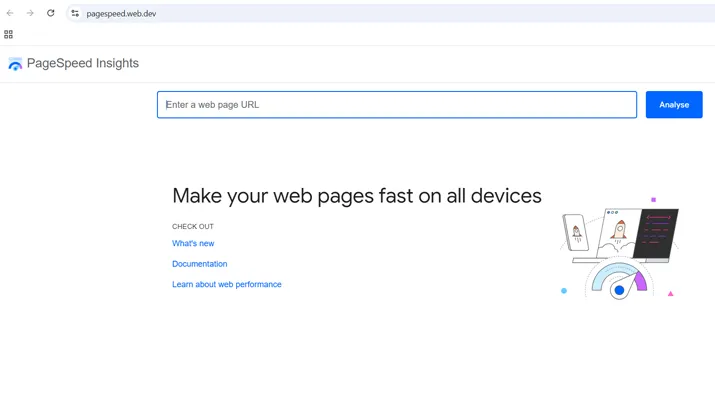Open the apps grid icon in bookmarks bar
The height and width of the screenshot is (415, 715).
[8, 34]
